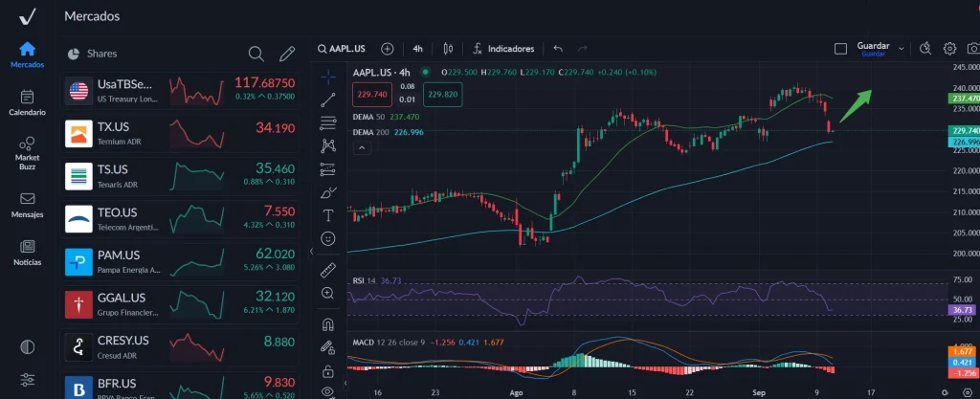This screenshot has width=980, height=399.
Task: Open the chart settings gear
Action: (950, 49)
